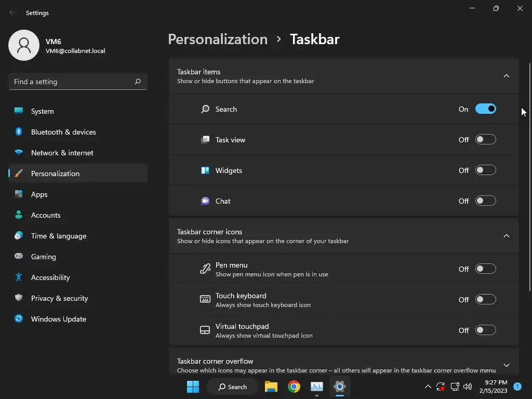Click the magnifier icon in Find a setting
The width and height of the screenshot is (532, 399).
(137, 82)
